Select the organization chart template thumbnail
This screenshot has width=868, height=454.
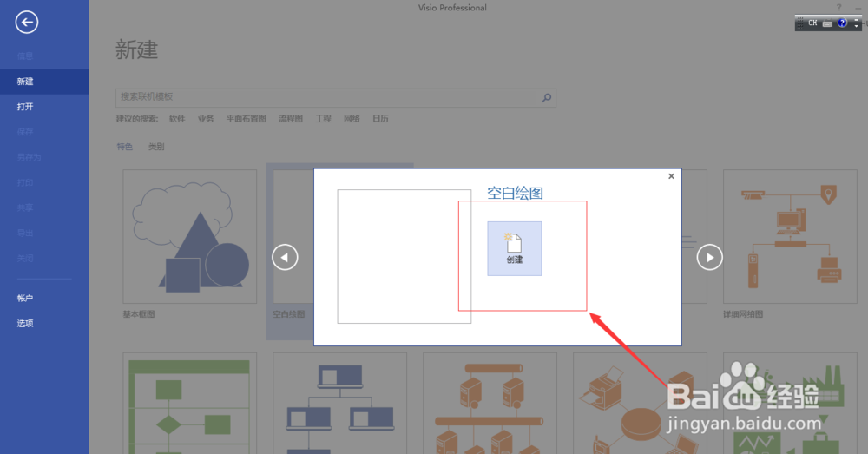coord(340,404)
